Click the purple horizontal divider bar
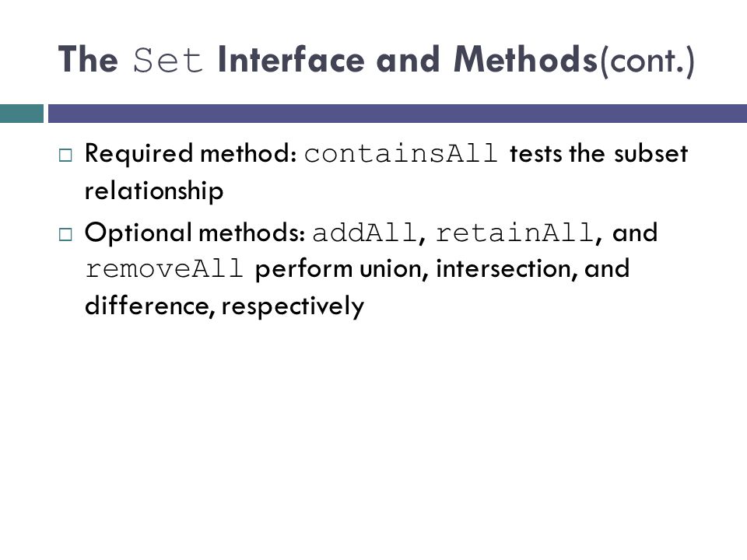747x560 pixels. (x=398, y=114)
